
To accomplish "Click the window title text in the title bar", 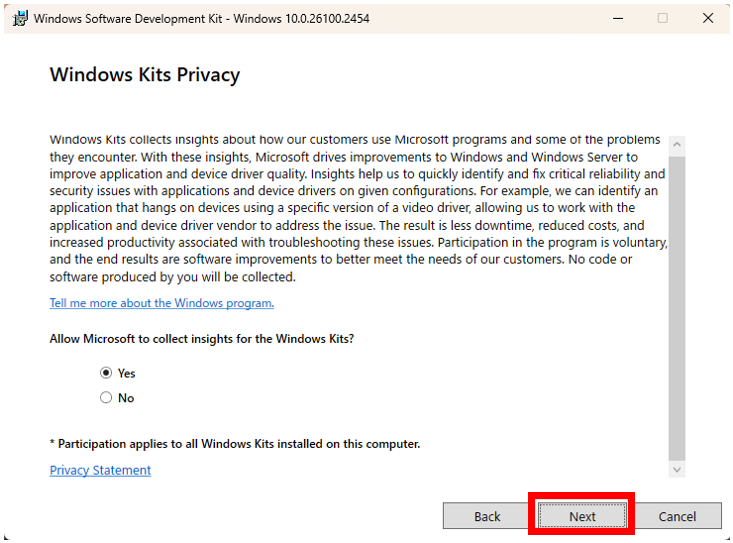I will point(201,18).
